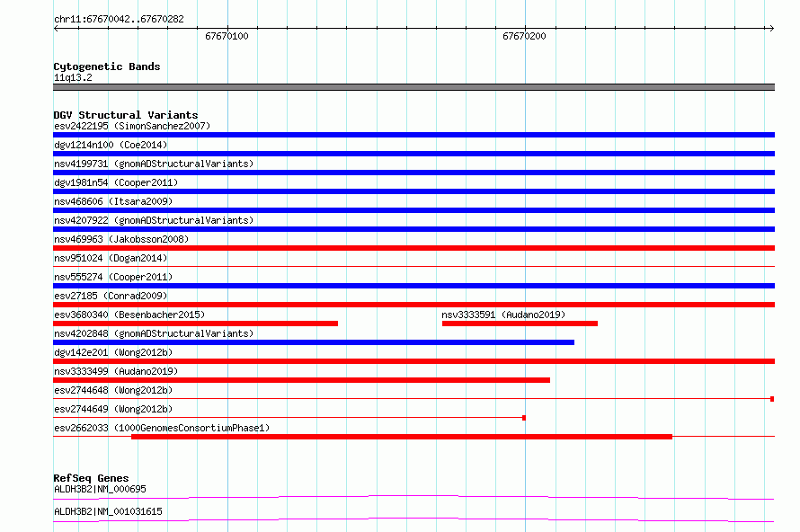
Task: Click the red end marker of esv2744648
Action: tap(772, 399)
